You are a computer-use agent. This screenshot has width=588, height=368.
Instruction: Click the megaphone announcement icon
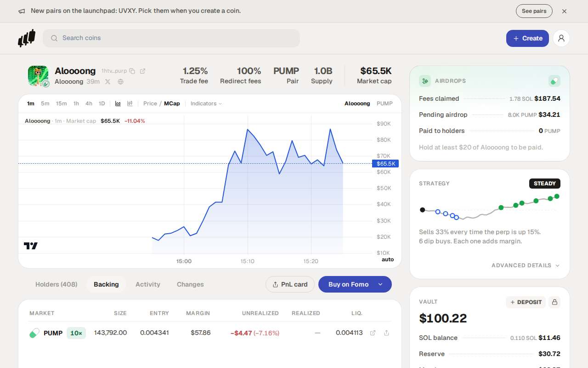click(x=22, y=11)
